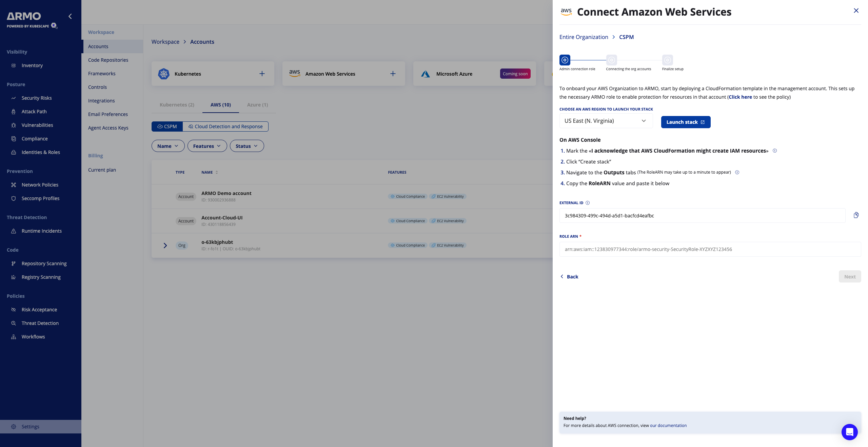Open Integrations in the workspace menu
Screen dimensions: 868x447
point(101,101)
